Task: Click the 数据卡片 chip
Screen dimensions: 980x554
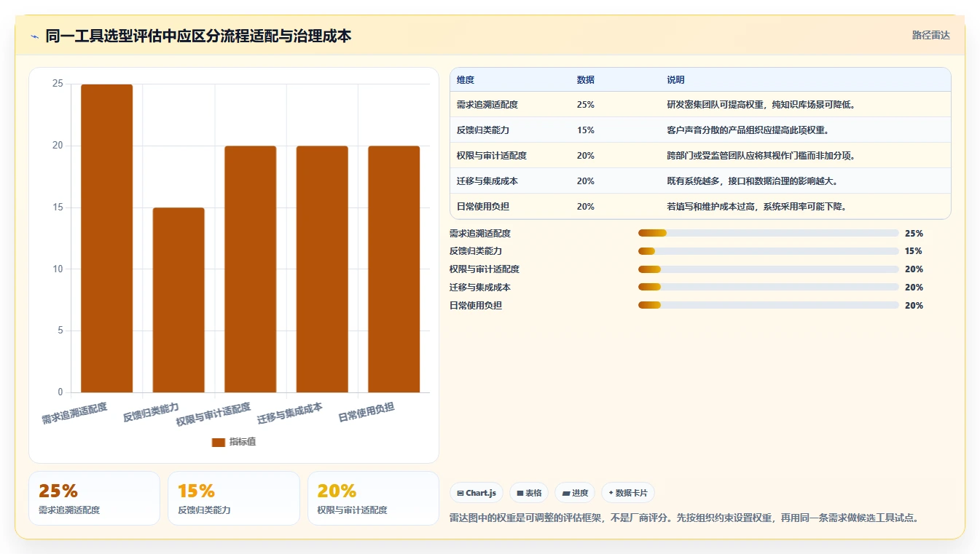Action: 628,493
